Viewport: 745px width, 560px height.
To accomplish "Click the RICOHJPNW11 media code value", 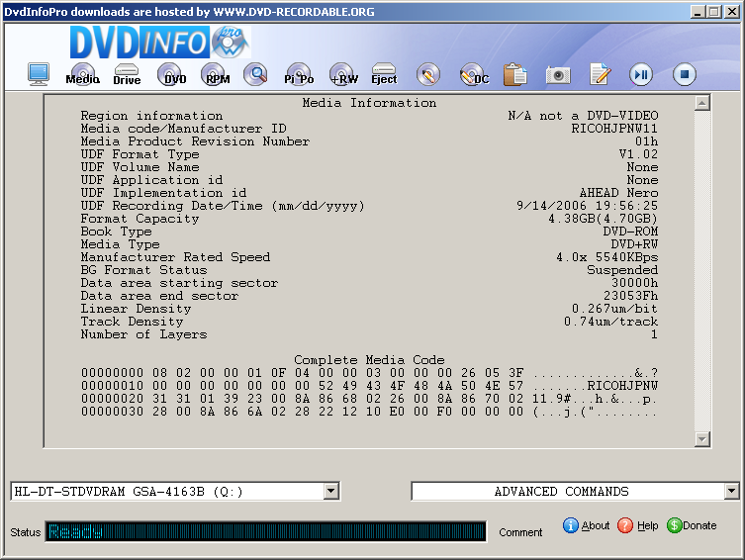I will pos(614,129).
